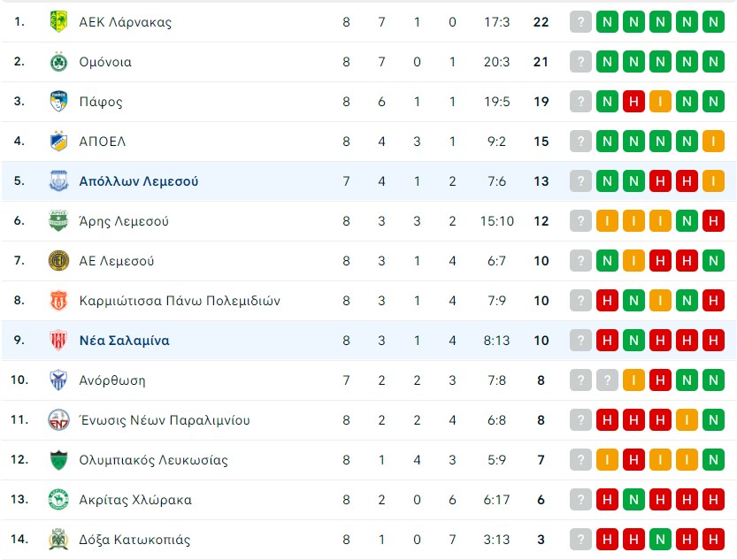Click the ΑΕ Λεμεσού round badge
Image resolution: width=737 pixels, height=560 pixels.
coord(58,261)
